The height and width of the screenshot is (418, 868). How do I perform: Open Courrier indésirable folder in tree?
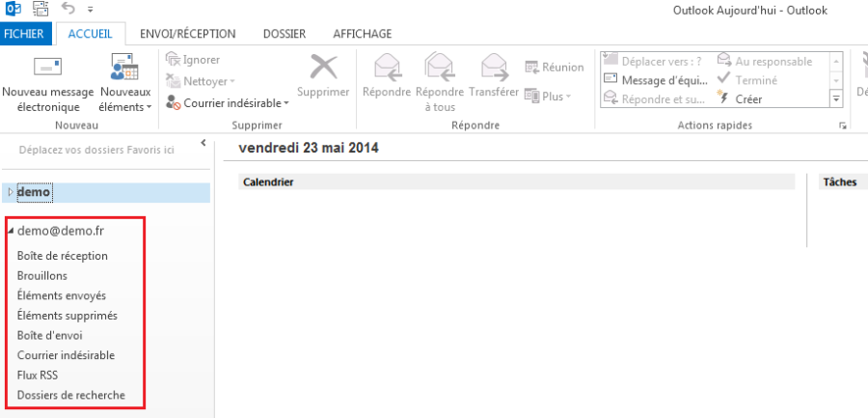tap(66, 355)
